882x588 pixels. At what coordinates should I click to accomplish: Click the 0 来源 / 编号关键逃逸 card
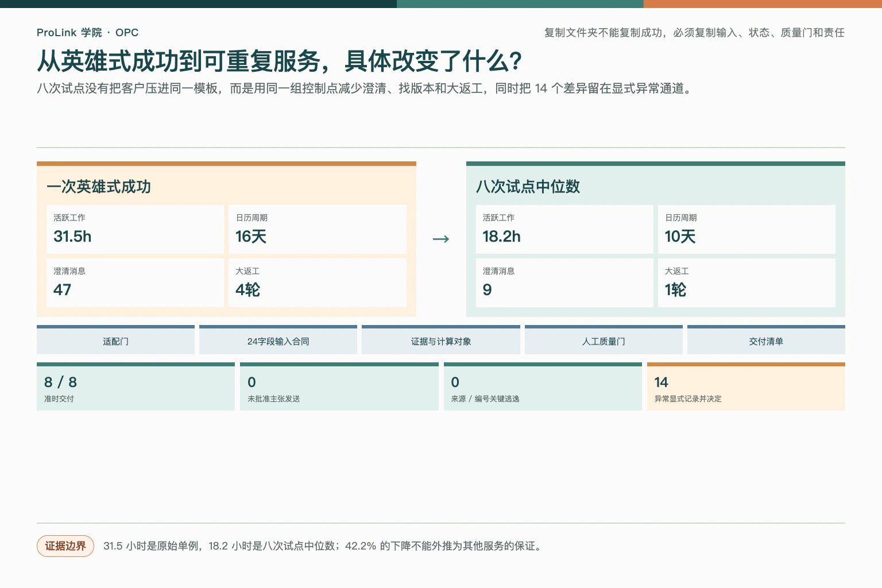point(543,386)
